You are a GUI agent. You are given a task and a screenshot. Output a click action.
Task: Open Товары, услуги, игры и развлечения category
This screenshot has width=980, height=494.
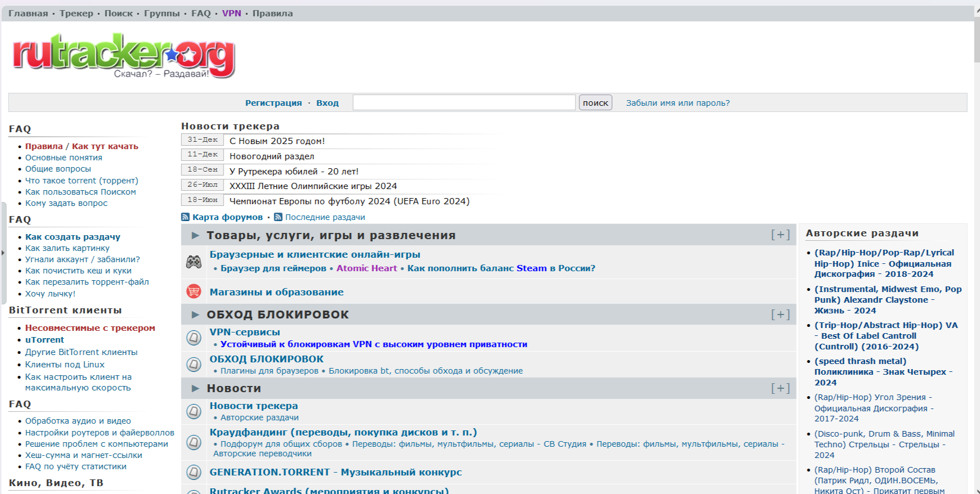point(331,235)
